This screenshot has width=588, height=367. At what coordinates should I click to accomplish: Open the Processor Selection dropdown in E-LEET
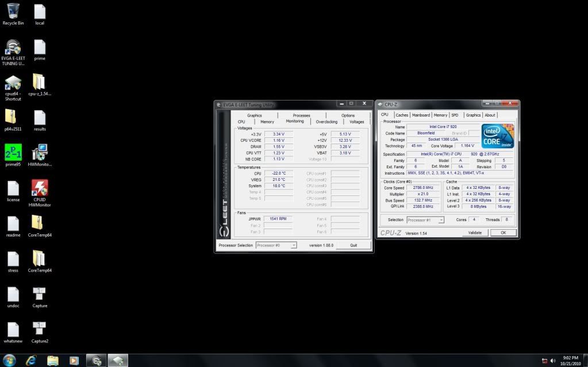click(x=276, y=245)
